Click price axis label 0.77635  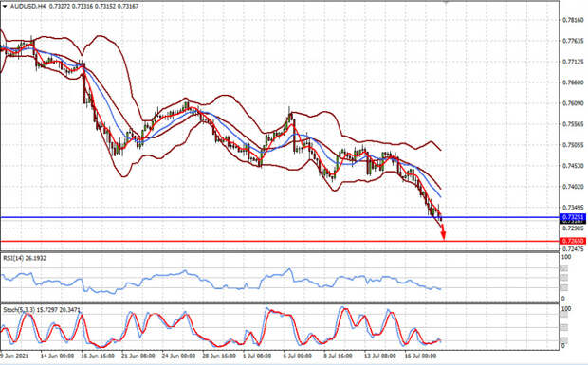(574, 41)
